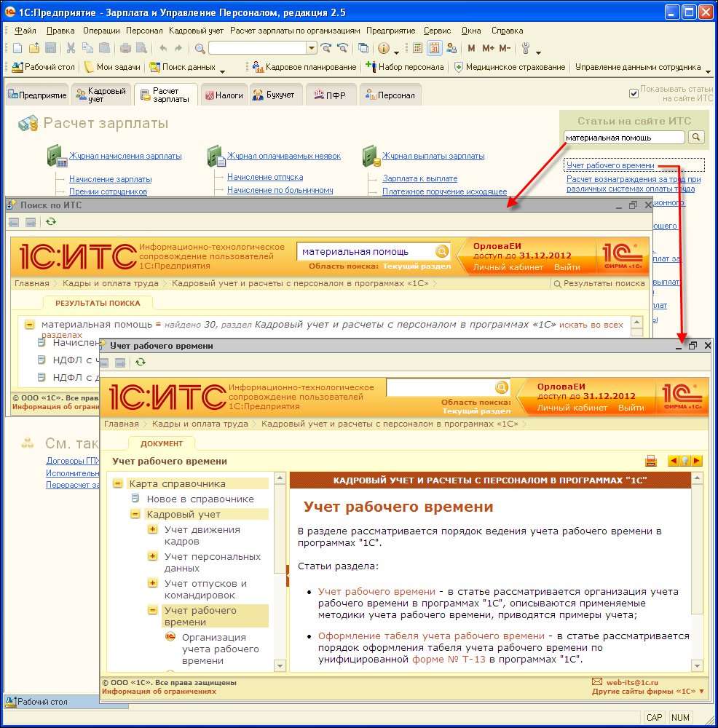Click the ИТС articles search input field
This screenshot has height=728, width=718.
pyautogui.click(x=624, y=138)
